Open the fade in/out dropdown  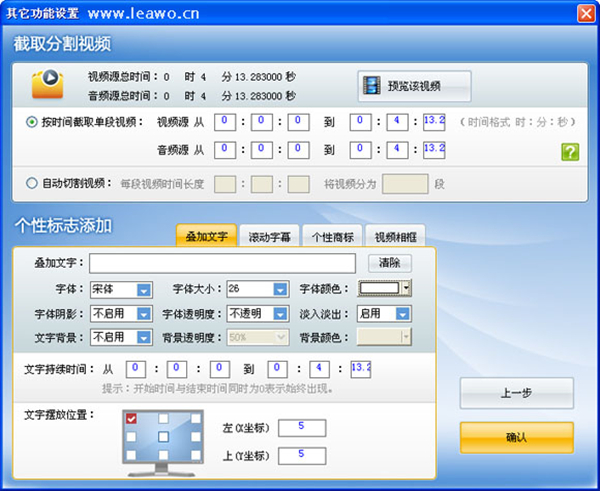coord(384,314)
